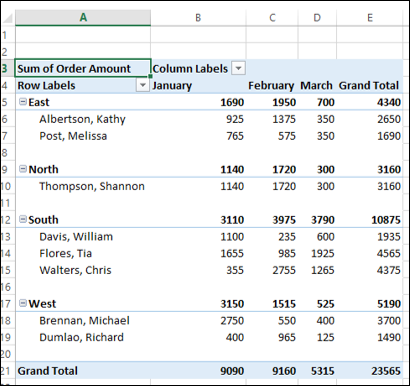Click the Select All corner triangle
Viewport: 410px width, 386px height.
tap(8, 18)
